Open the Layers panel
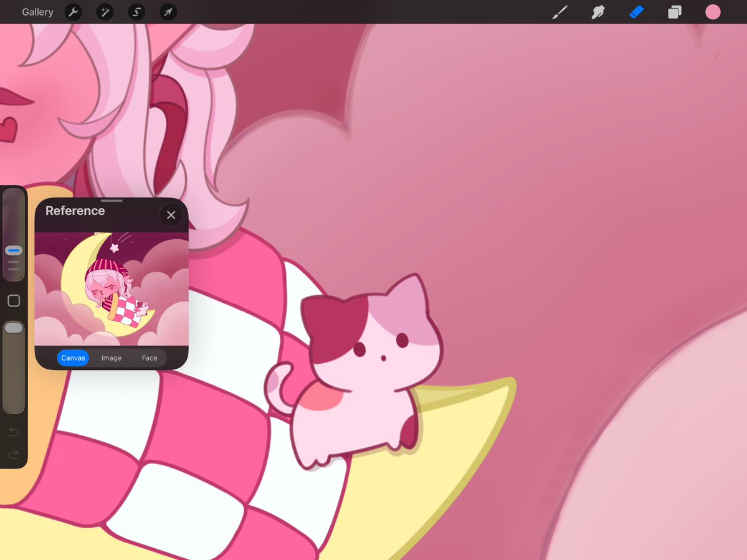Image resolution: width=747 pixels, height=560 pixels. click(674, 12)
